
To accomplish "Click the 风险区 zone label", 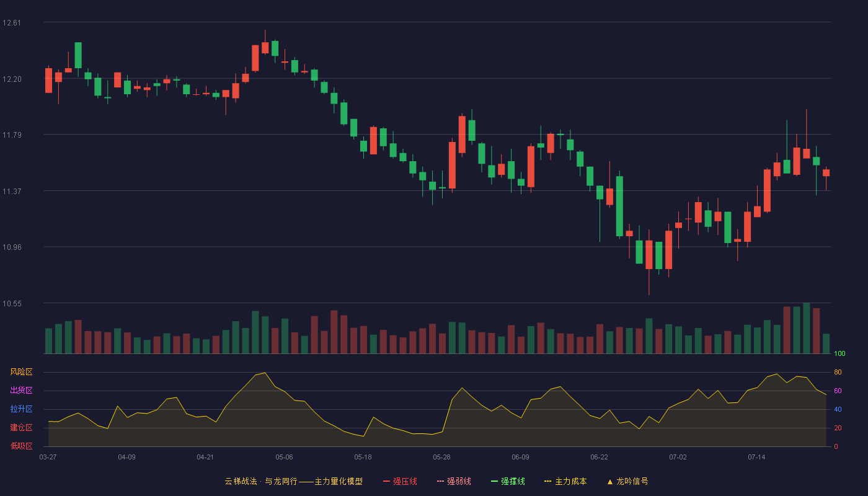I will pos(21,372).
